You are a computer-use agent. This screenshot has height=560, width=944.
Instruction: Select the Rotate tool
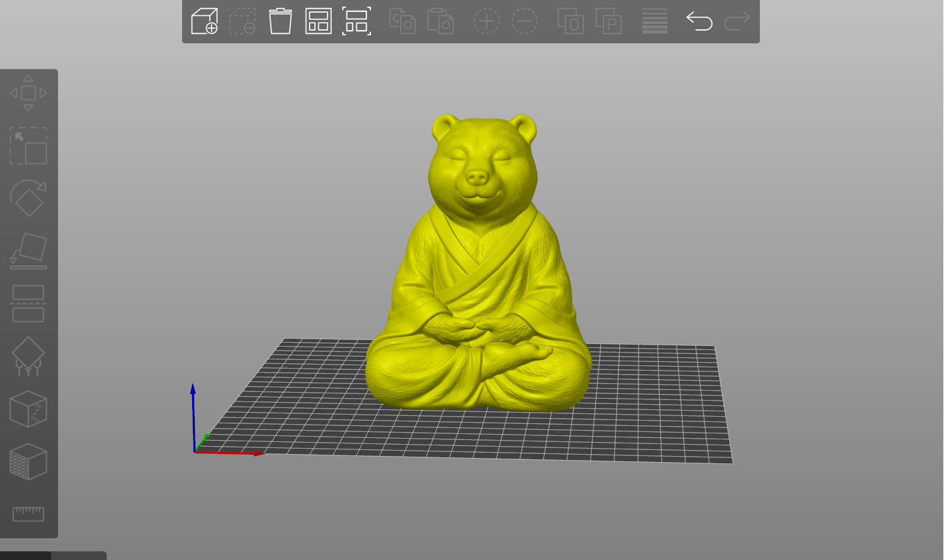28,198
